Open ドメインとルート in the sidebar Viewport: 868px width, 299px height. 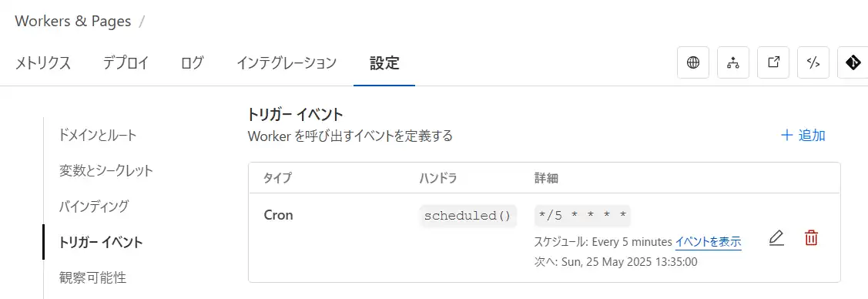[x=97, y=135]
